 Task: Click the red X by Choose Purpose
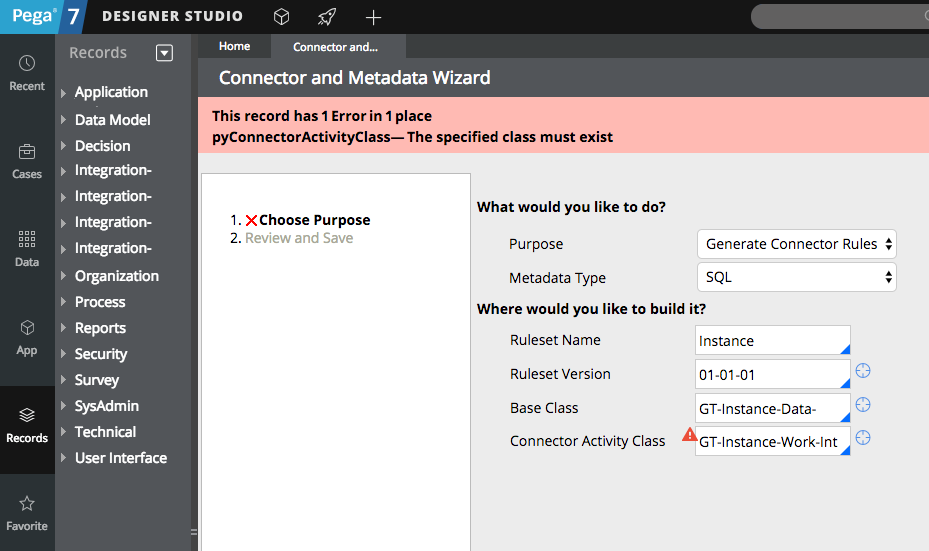(x=251, y=220)
